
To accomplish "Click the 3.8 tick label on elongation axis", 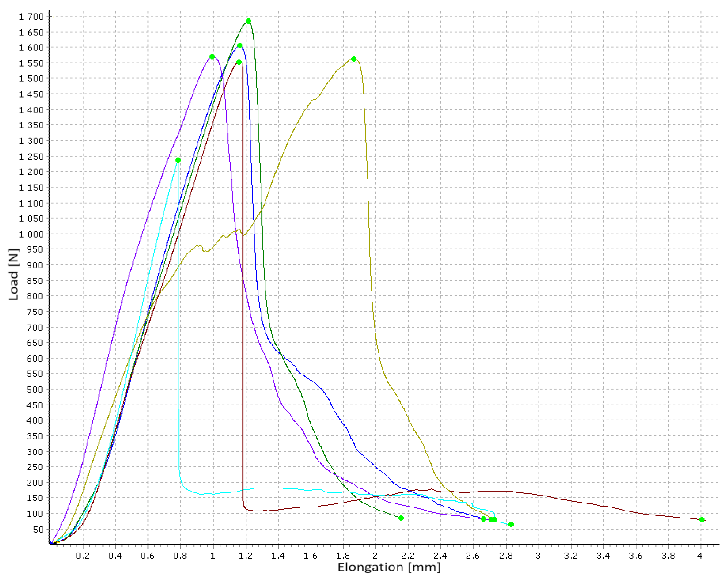I will coord(668,556).
